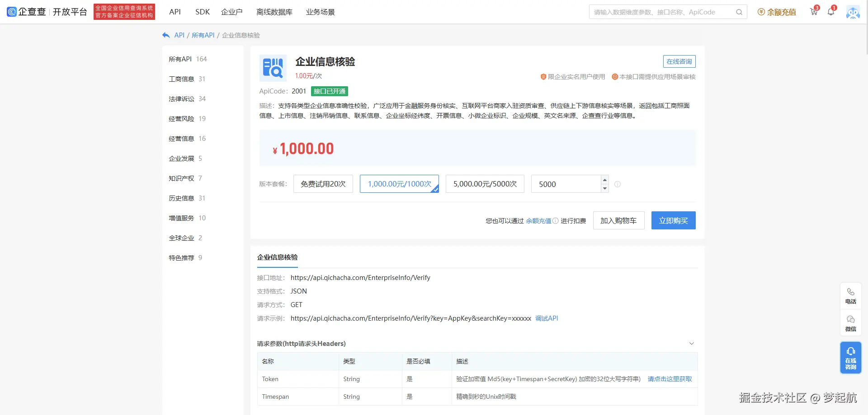Select the 5,000.00元/5000次 package

[x=485, y=184]
